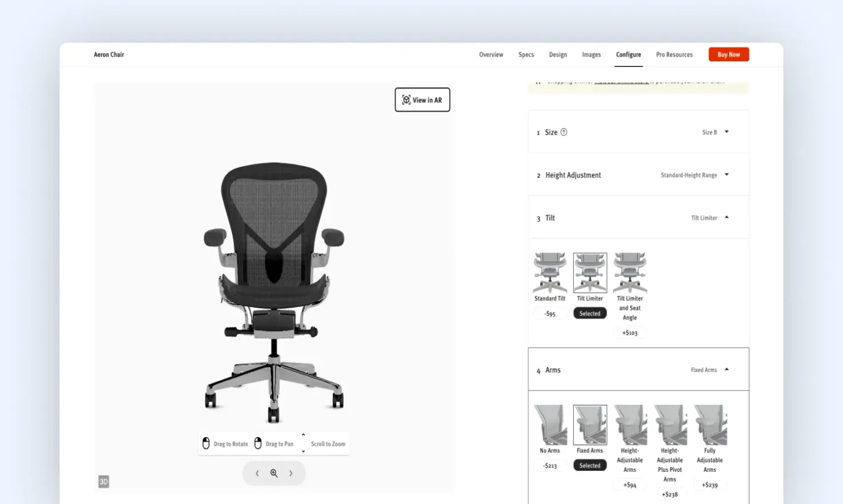Click the Drag to Rotate mouse icon

[206, 443]
